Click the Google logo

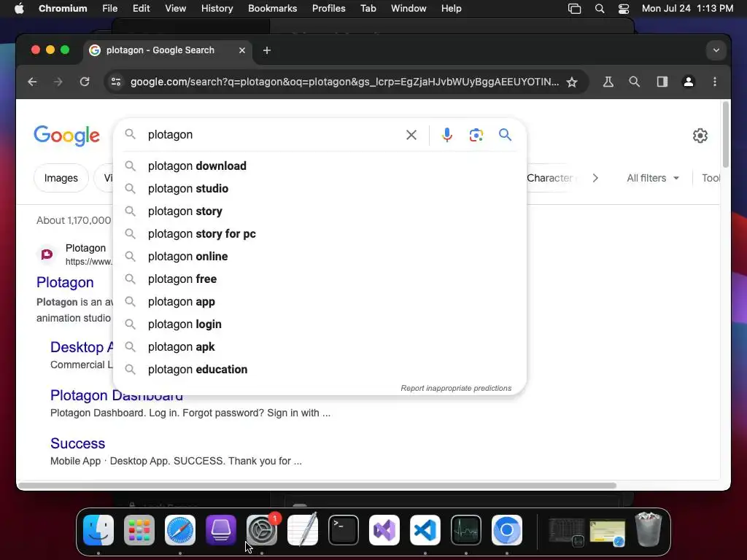tap(66, 136)
